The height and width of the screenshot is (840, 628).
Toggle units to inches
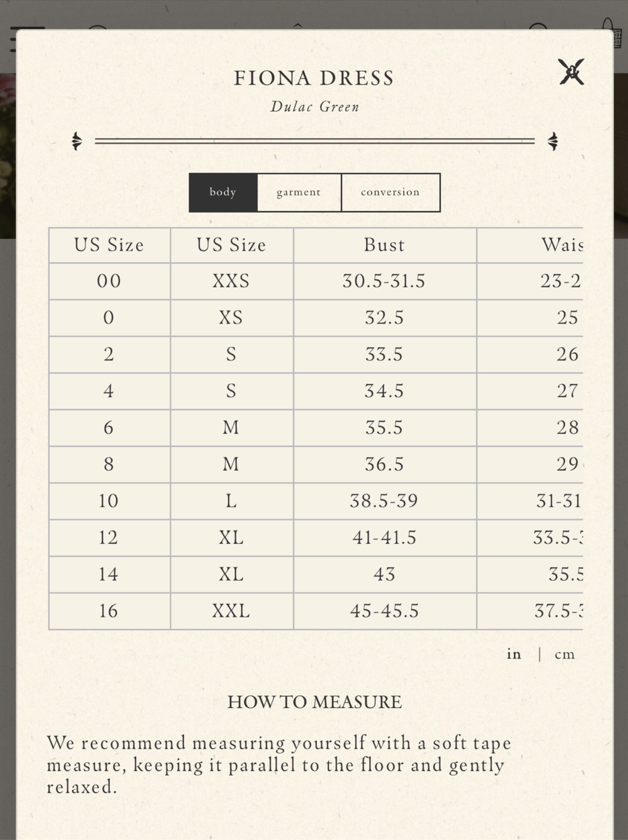pyautogui.click(x=514, y=654)
